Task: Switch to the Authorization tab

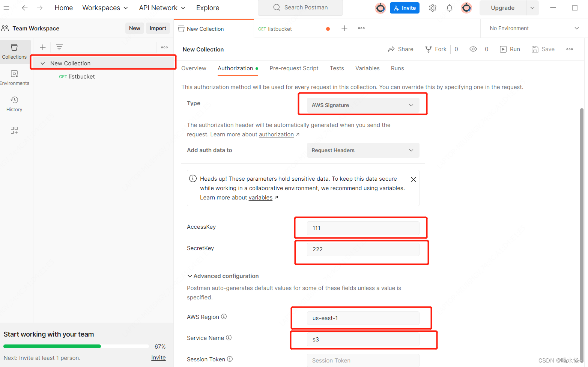Action: coord(238,68)
